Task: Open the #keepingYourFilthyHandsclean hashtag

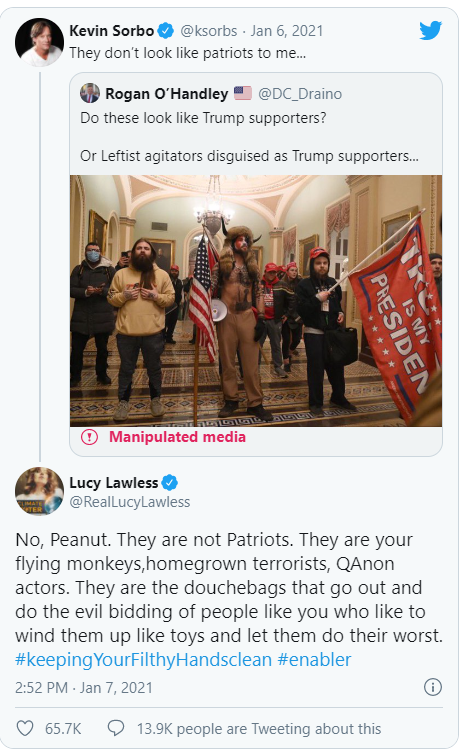Action: 144,660
